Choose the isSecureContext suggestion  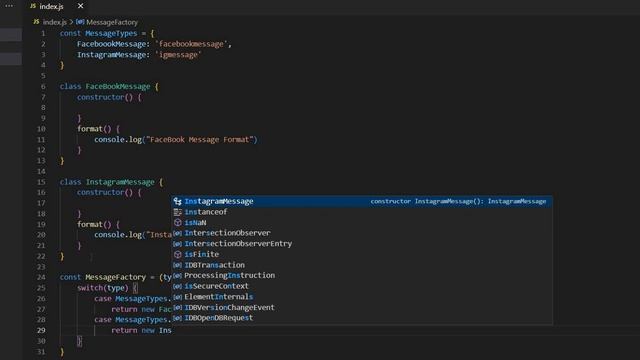[x=362, y=286]
